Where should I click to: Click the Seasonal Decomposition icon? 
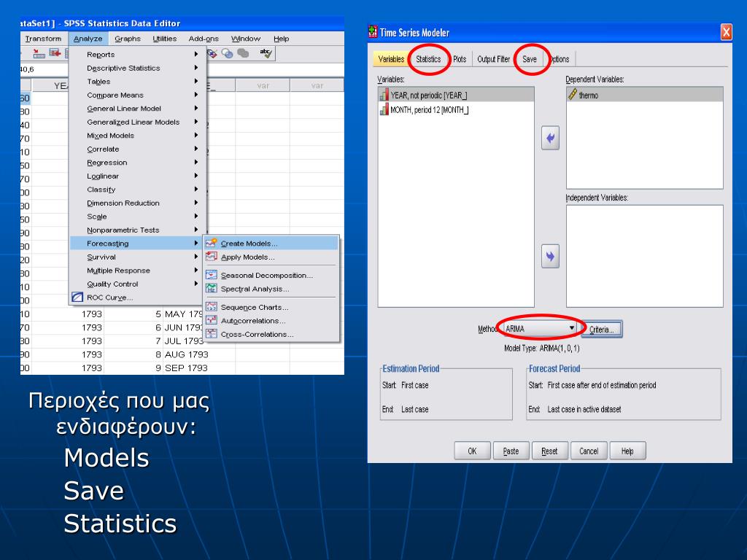point(212,275)
